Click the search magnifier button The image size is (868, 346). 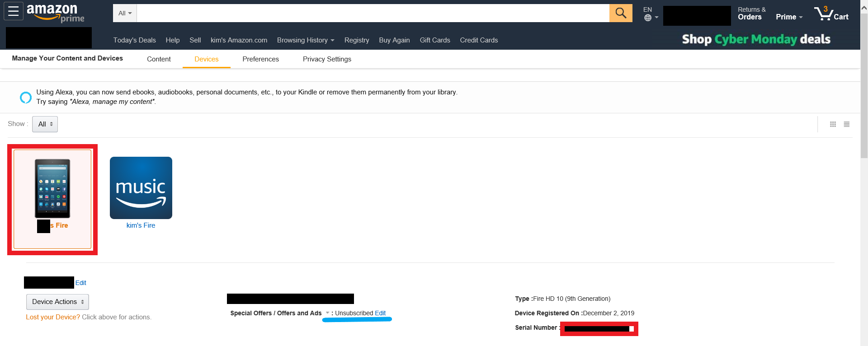coord(621,13)
